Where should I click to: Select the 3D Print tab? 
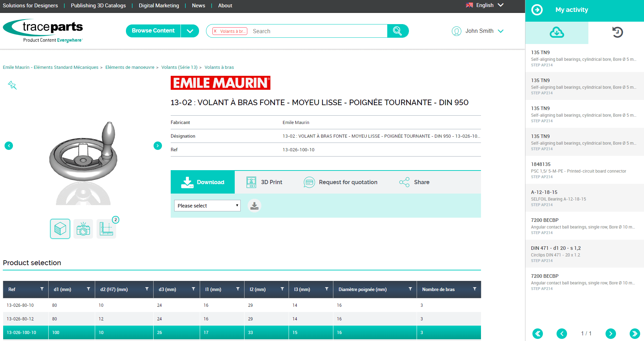[264, 182]
